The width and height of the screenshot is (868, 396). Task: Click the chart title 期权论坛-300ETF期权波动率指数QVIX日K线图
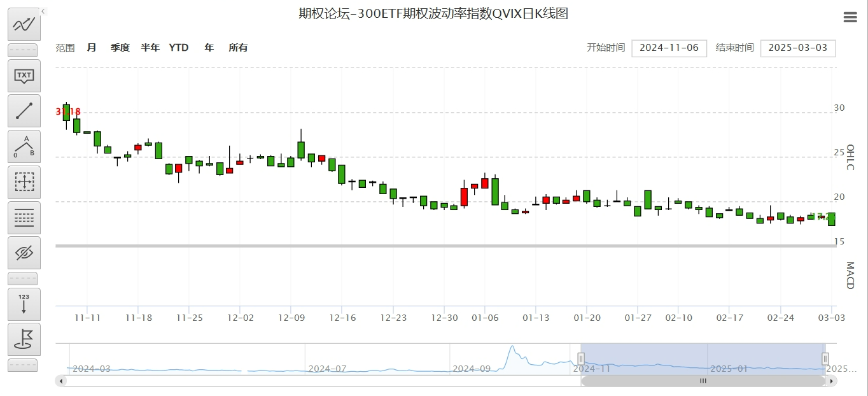(x=433, y=13)
